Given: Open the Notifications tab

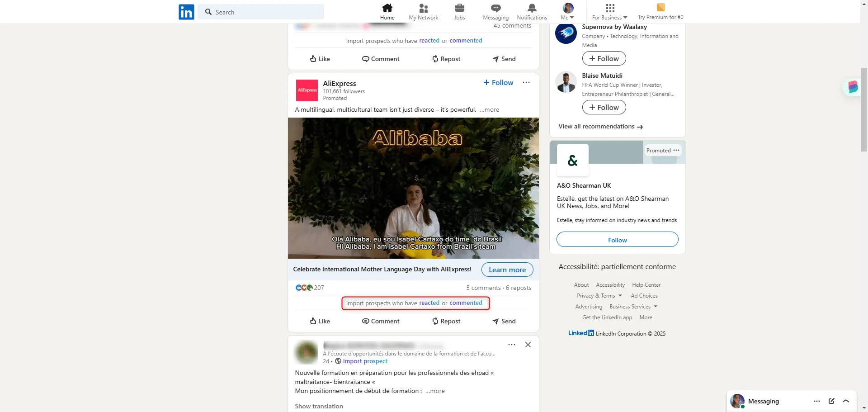Looking at the screenshot, I should click(x=532, y=12).
